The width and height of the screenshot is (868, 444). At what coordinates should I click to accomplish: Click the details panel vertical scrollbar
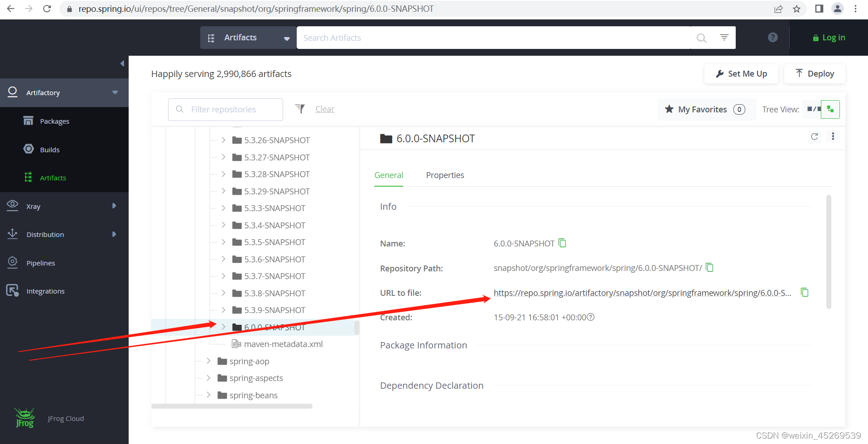(829, 252)
